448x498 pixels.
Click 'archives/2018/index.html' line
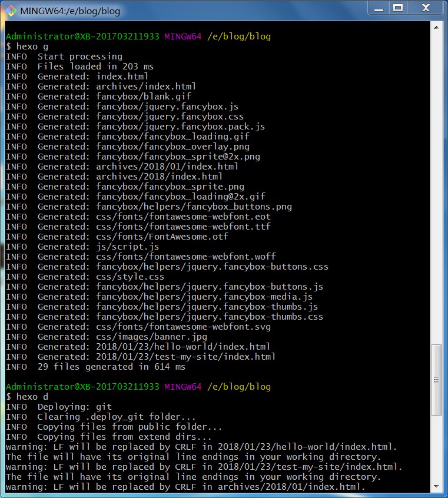pos(114,177)
